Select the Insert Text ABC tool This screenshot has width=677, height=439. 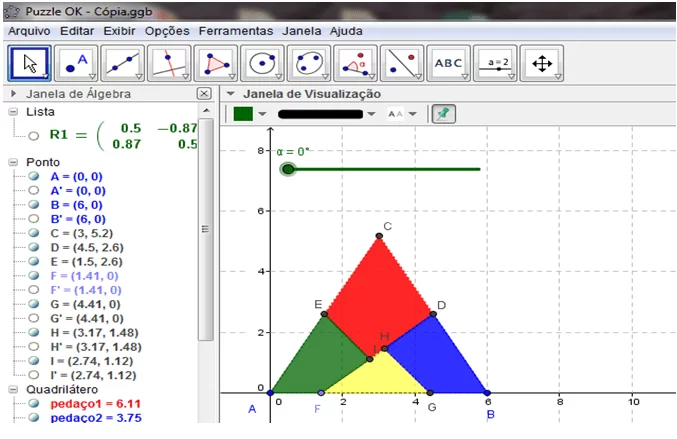point(449,63)
